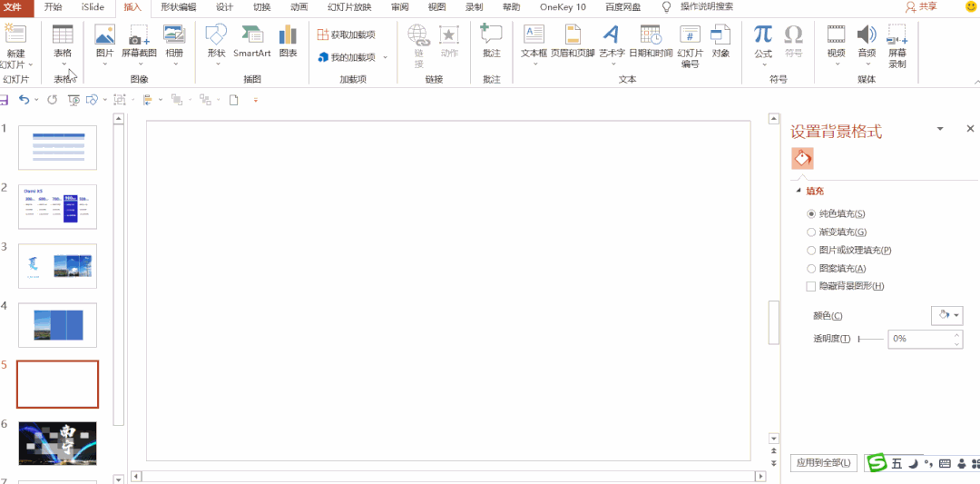Select the Fill bucket icon in background pane
The image size is (980, 484).
(x=802, y=159)
